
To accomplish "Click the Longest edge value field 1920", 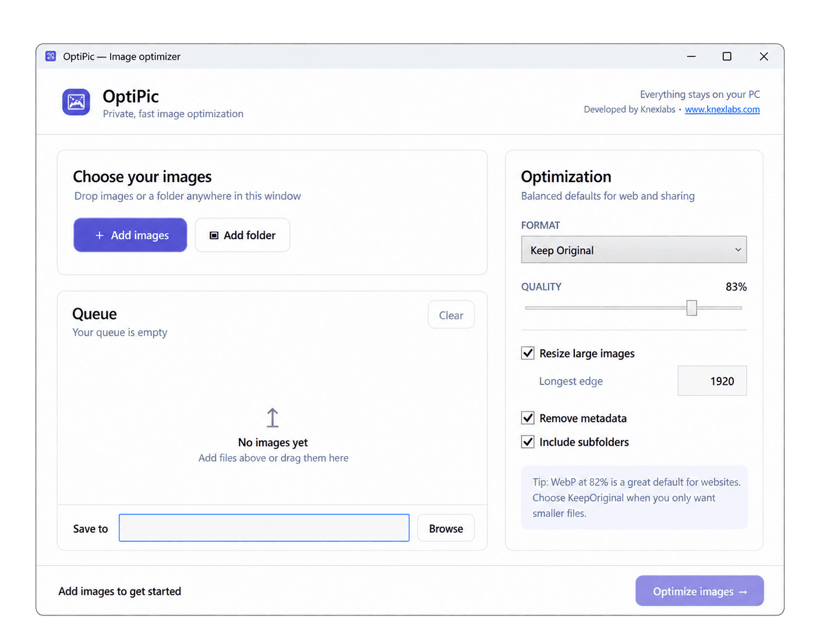I will 712,381.
